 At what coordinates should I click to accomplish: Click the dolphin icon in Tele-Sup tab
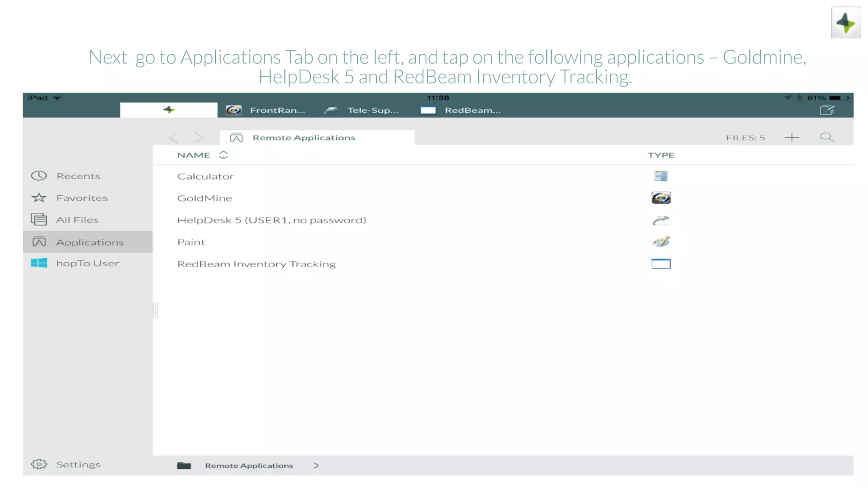click(331, 111)
